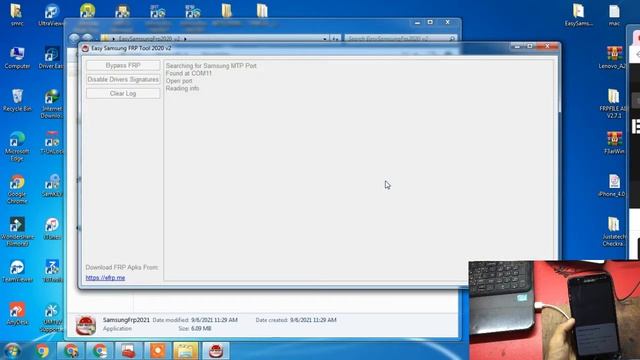Viewport: 640px width, 360px height.
Task: Open Wondershare desktop shortcut
Action: (x=17, y=232)
